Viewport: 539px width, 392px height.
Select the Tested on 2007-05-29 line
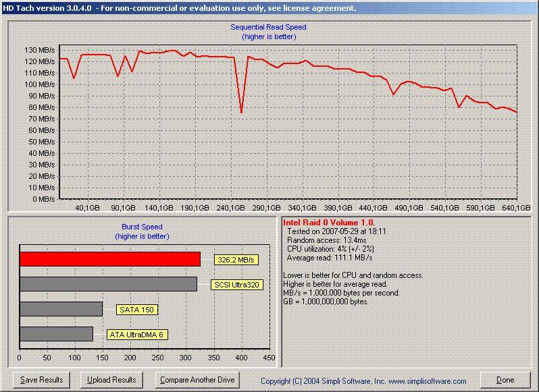(336, 231)
